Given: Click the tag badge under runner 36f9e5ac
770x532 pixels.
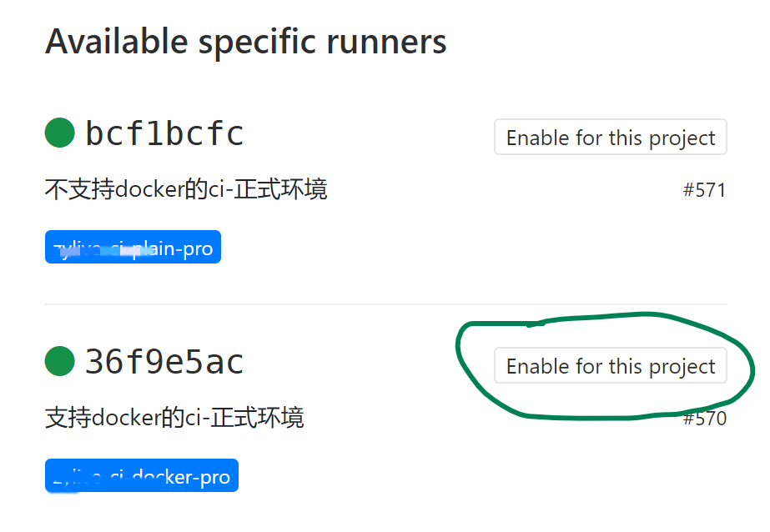Looking at the screenshot, I should pos(141,475).
